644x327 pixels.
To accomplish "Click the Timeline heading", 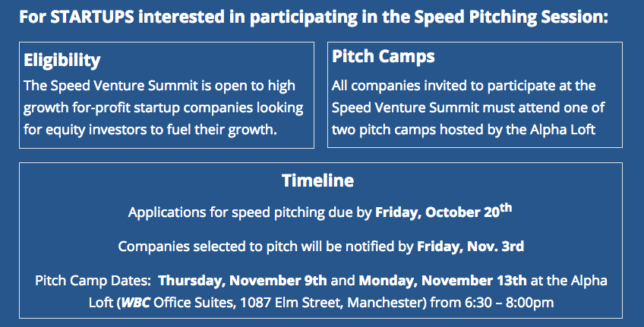I will (x=318, y=181).
